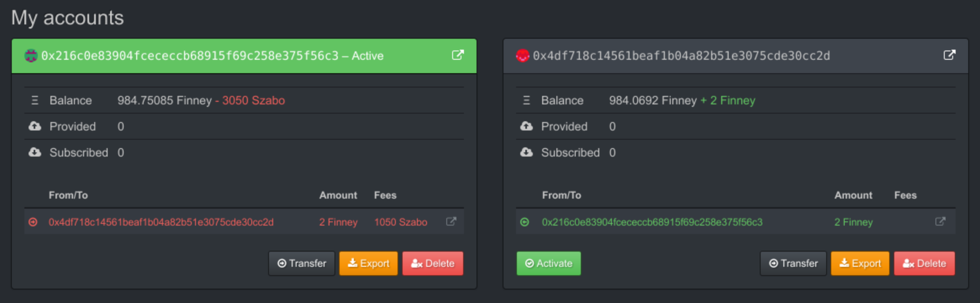Delete the active account 0x216c0e83
The width and height of the screenshot is (980, 303).
[x=433, y=263]
